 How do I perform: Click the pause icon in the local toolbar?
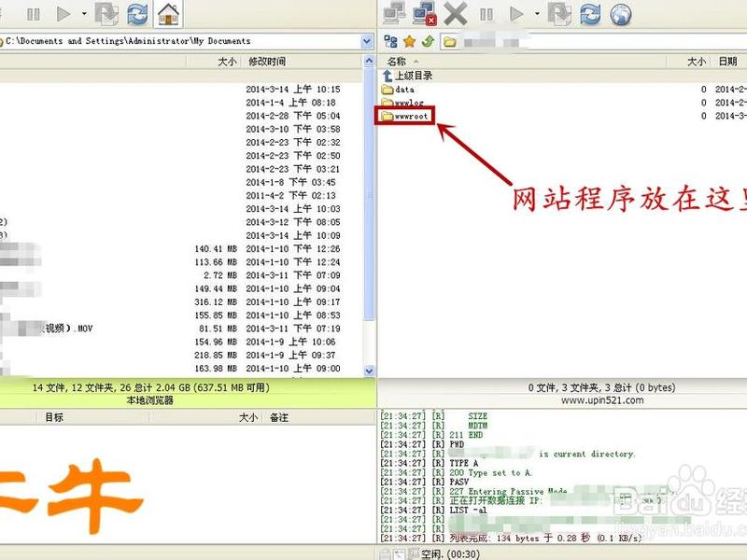34,14
